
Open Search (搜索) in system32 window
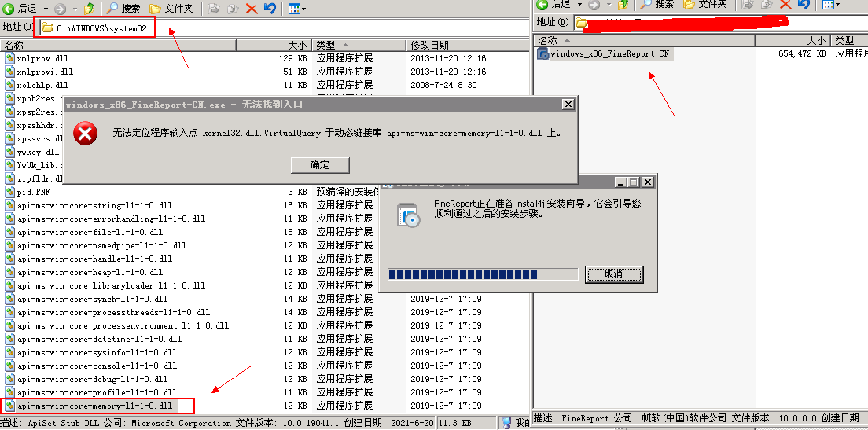123,9
